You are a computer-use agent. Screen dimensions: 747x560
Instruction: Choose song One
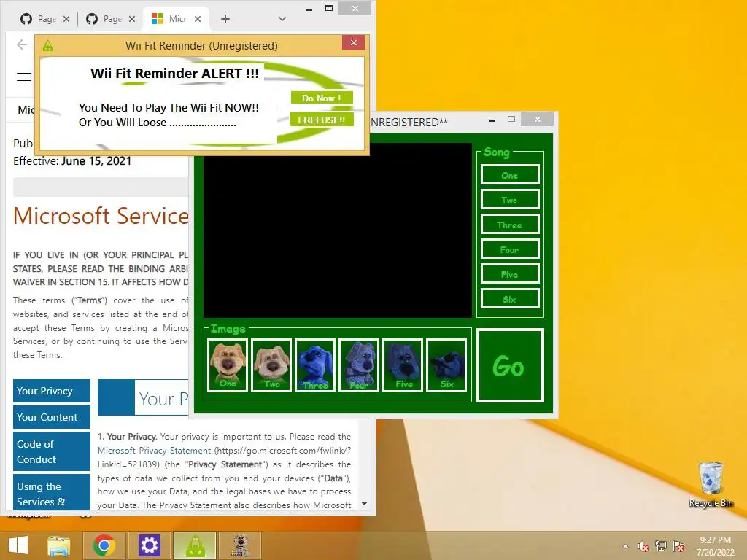tap(510, 175)
